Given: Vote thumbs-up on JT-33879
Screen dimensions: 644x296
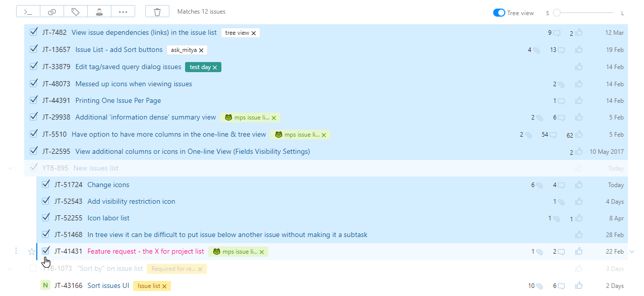Looking at the screenshot, I should [x=579, y=67].
